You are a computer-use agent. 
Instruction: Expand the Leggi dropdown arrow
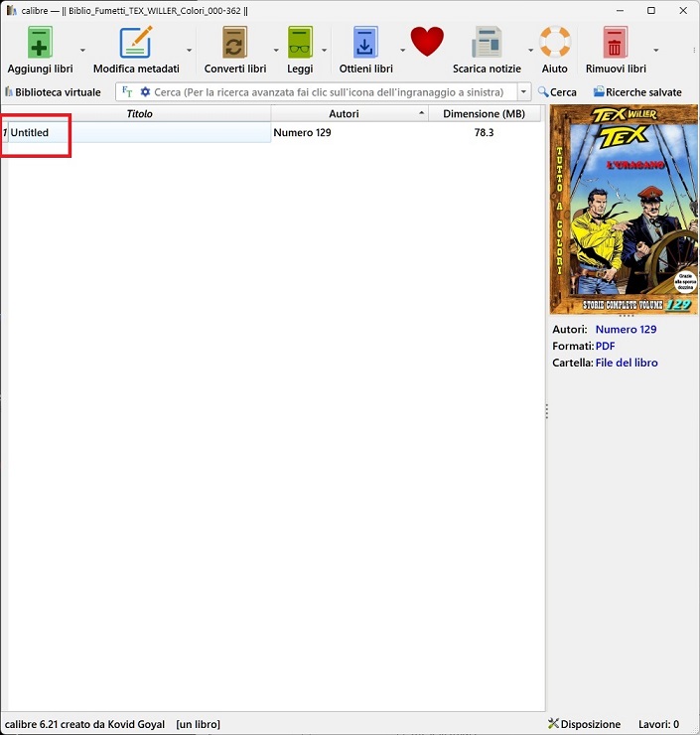(324, 50)
